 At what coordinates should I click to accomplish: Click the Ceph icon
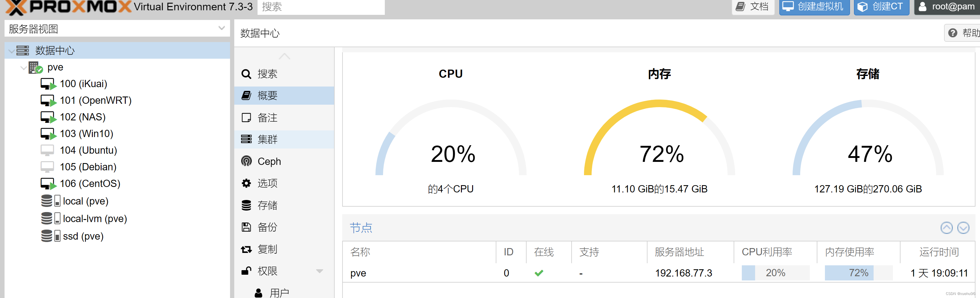[246, 161]
